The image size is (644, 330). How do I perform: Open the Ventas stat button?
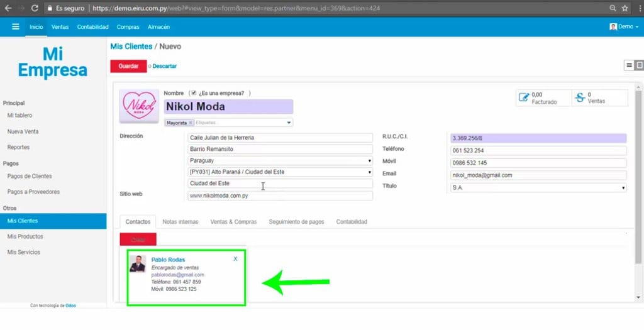599,97
